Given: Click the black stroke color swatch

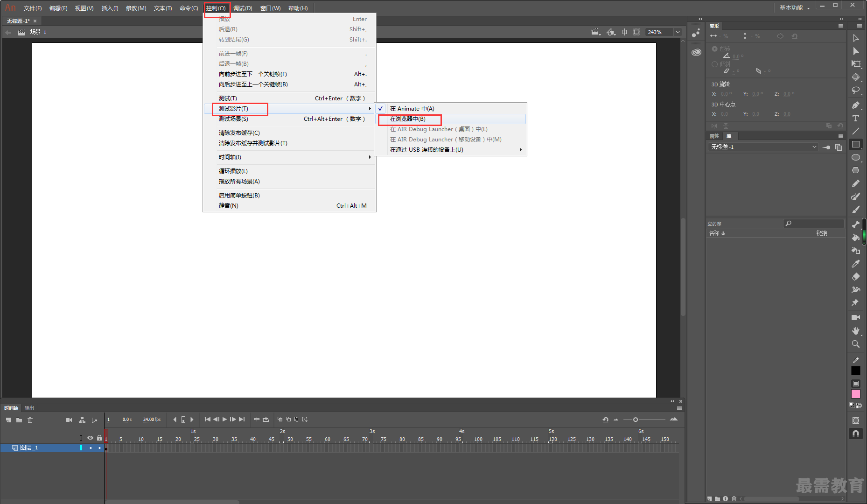Looking at the screenshot, I should point(856,371).
